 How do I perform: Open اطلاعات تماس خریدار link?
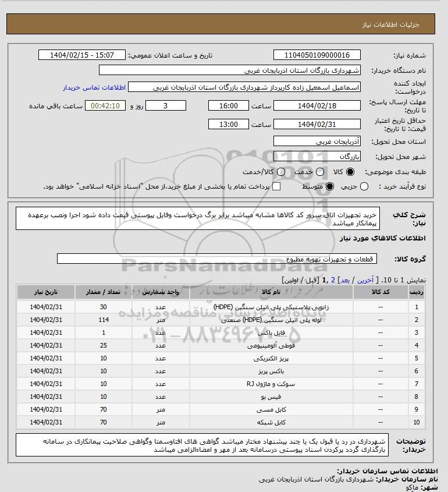tap(94, 87)
